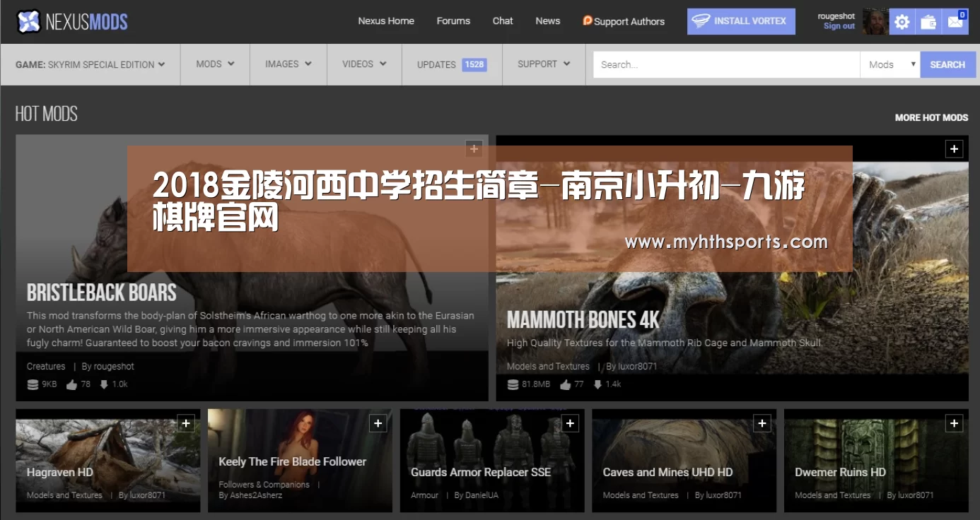Click the plus icon on Bristleback Boars
Screen dimensions: 980x520
(x=474, y=149)
